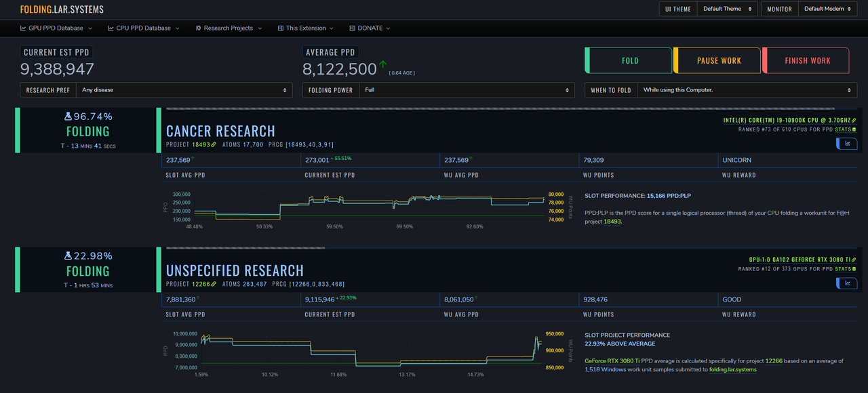Change the UI Theme selector from Default Theme
Image resolution: width=868 pixels, height=393 pixels.
point(727,9)
